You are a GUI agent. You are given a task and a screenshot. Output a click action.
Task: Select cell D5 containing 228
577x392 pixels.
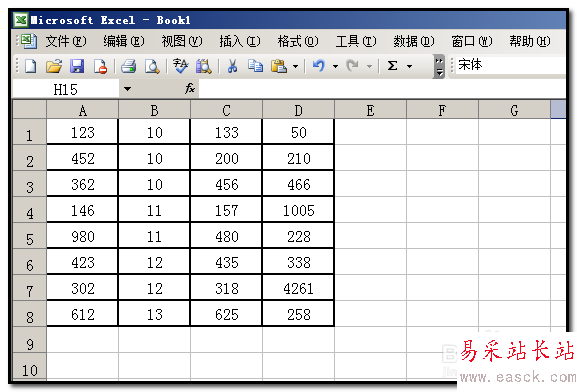pos(298,236)
